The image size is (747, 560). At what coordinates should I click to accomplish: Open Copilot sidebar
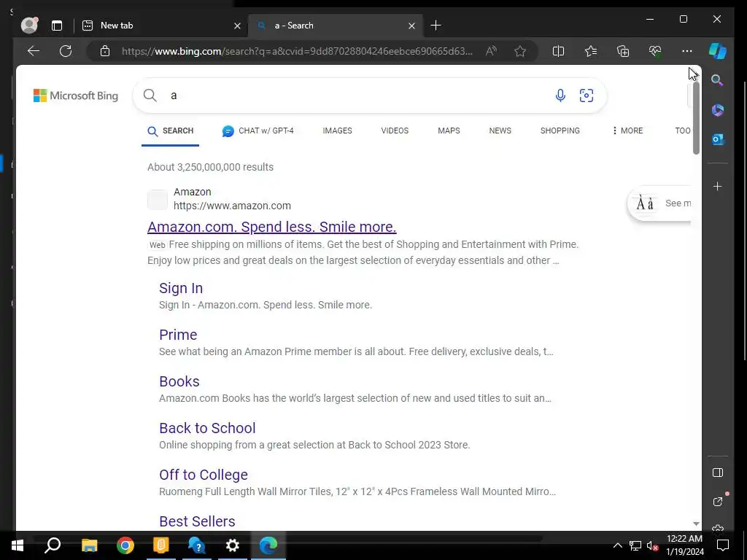click(x=718, y=51)
